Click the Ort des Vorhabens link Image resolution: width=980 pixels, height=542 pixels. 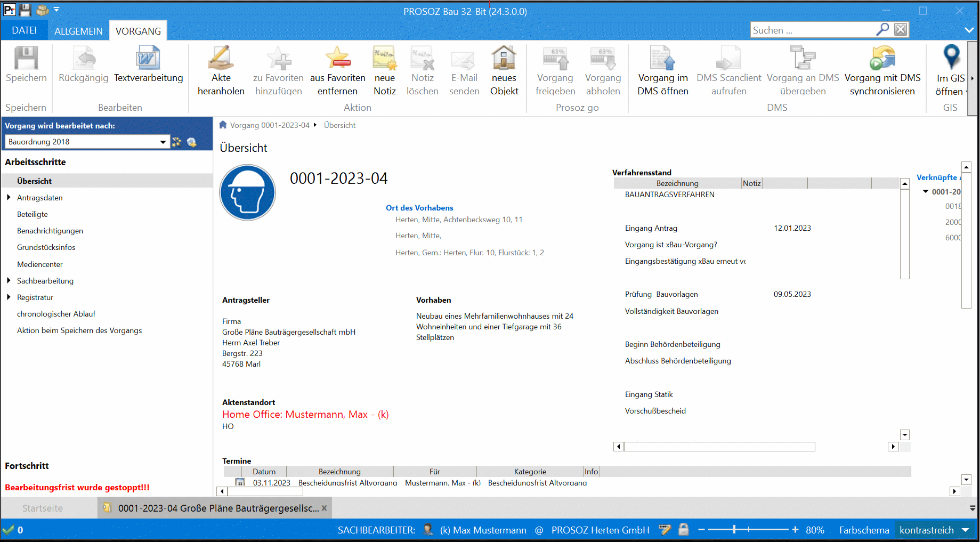tap(419, 207)
